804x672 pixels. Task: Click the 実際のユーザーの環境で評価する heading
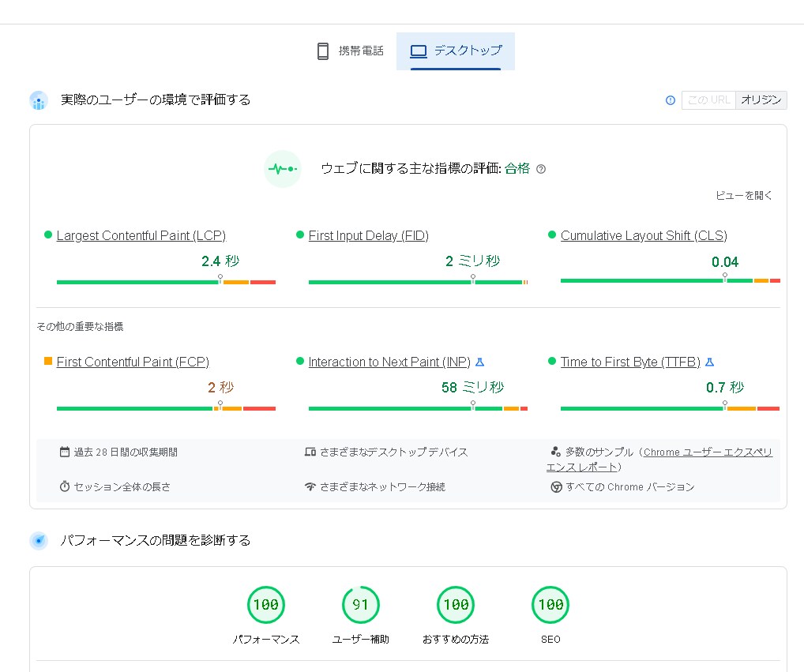[x=156, y=100]
